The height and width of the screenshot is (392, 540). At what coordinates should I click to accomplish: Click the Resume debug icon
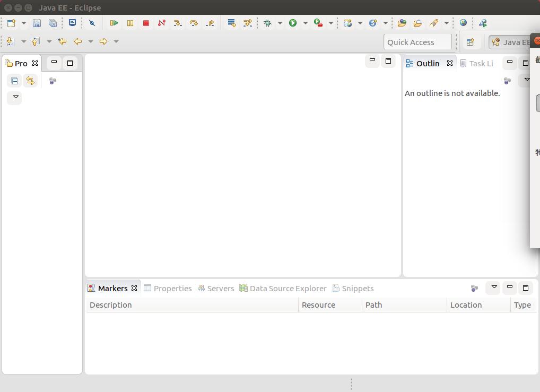coord(114,23)
